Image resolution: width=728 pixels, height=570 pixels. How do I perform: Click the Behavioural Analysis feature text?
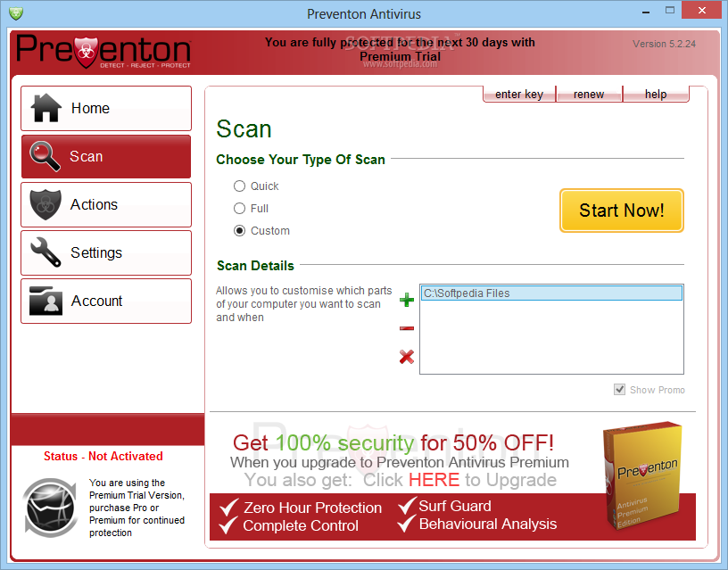[487, 524]
